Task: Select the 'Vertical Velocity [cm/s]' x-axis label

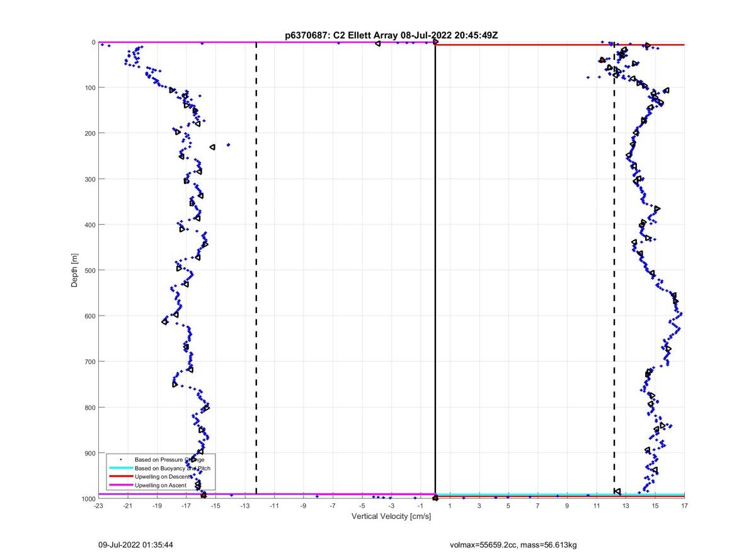Action: [x=391, y=517]
